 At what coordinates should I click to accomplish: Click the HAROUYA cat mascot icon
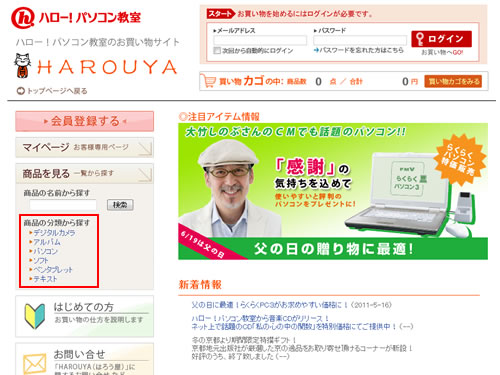click(x=23, y=66)
